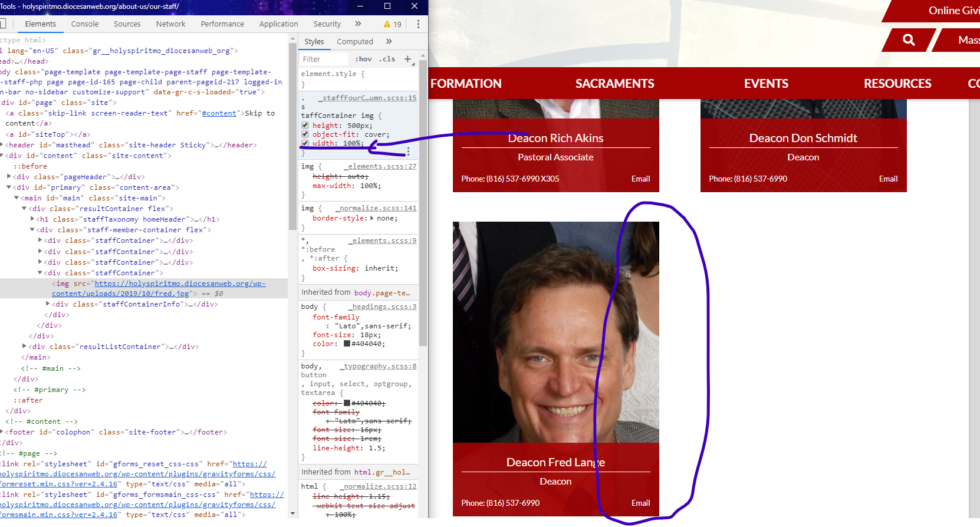Open the style rule three-dot options
Image resolution: width=980 pixels, height=527 pixels.
408,151
